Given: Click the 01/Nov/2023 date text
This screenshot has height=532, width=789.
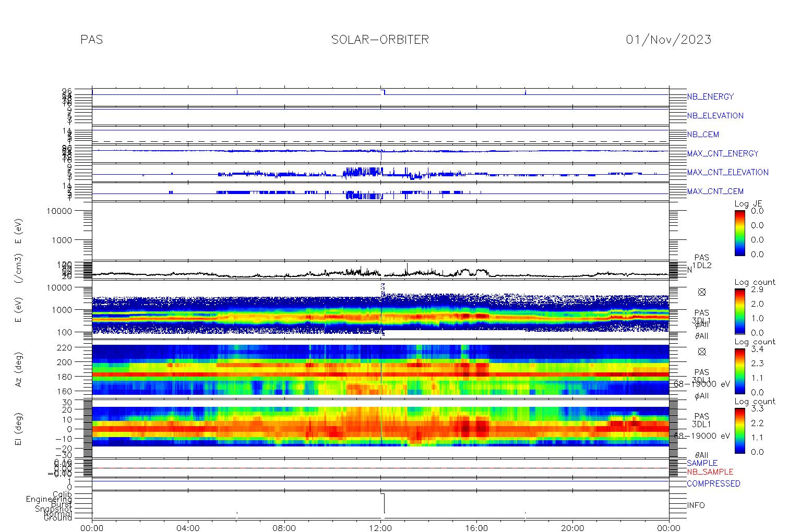Looking at the screenshot, I should (668, 40).
